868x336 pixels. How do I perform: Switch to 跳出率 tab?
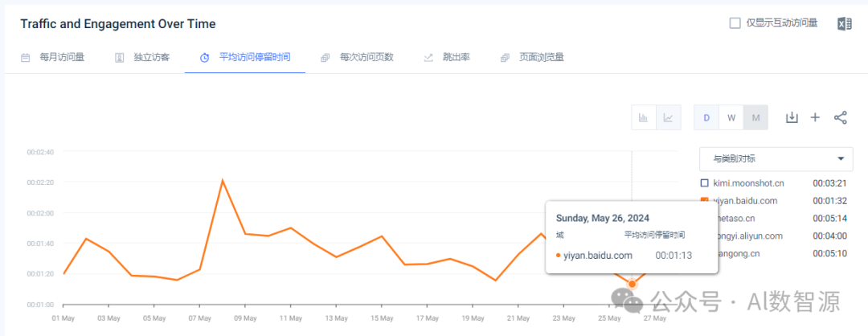[x=447, y=57]
